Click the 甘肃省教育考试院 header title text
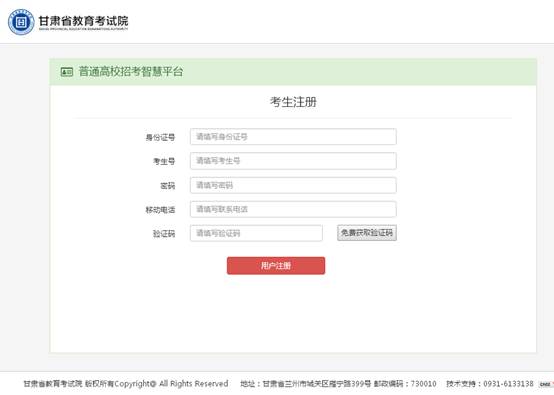This screenshot has width=554, height=395. [83, 21]
